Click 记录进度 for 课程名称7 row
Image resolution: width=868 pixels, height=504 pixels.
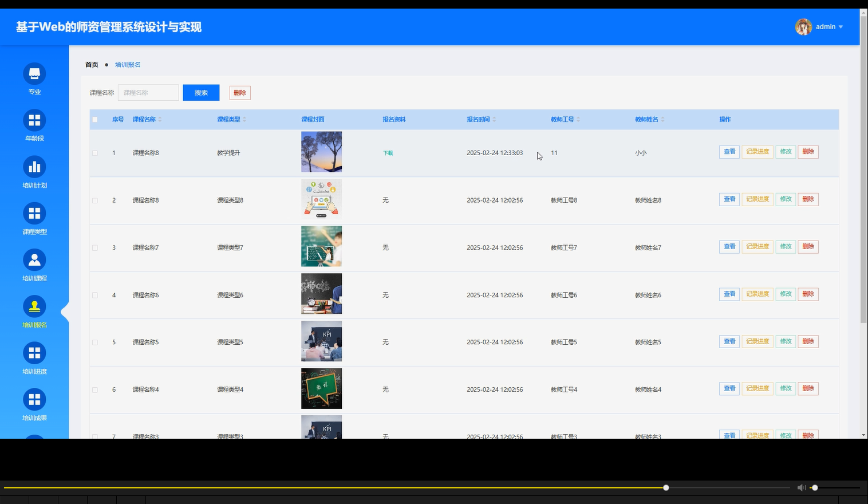point(757,247)
